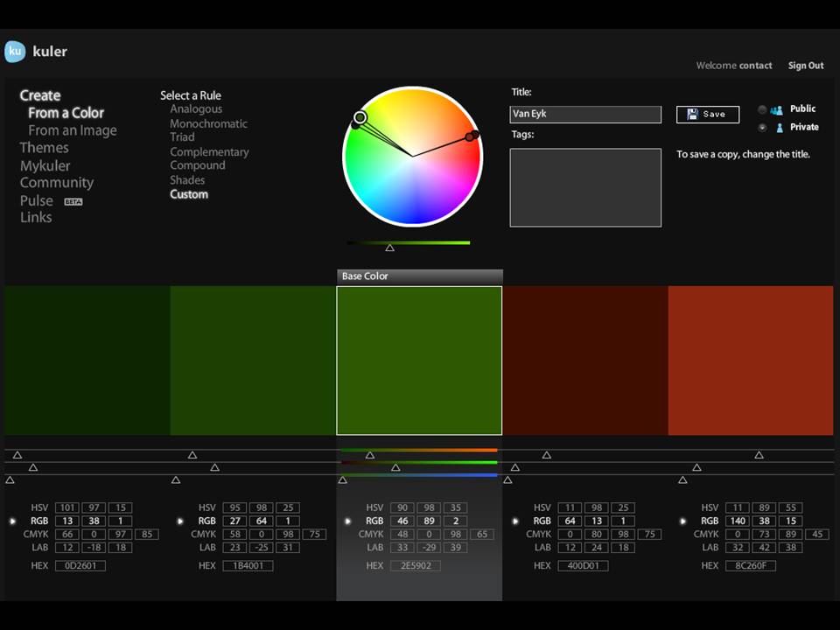Select the Public radio button

pyautogui.click(x=762, y=109)
